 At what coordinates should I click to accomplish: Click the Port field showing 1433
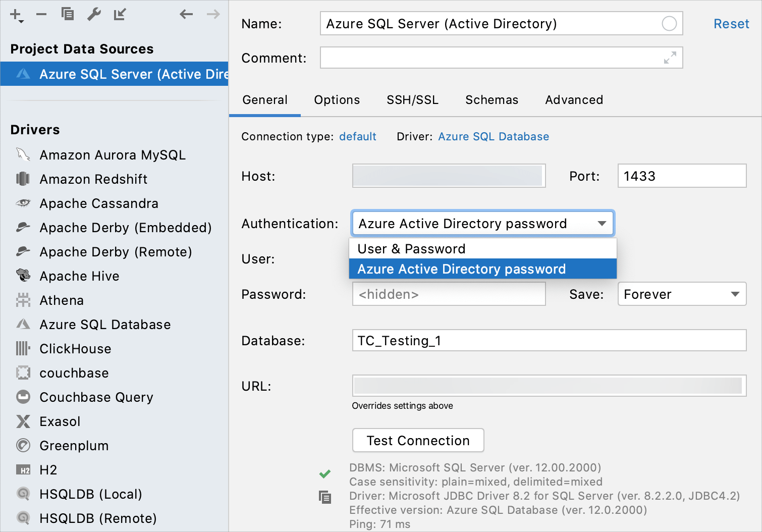point(682,176)
